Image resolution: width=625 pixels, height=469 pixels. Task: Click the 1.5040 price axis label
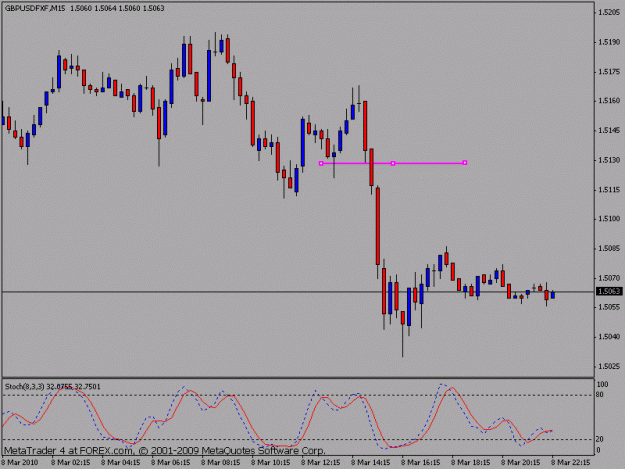[609, 337]
